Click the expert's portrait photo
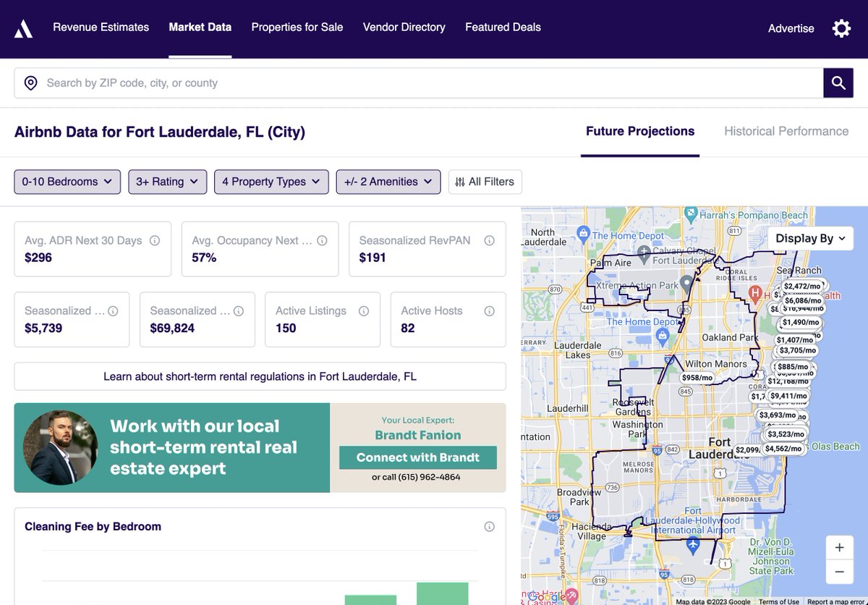Image resolution: width=868 pixels, height=605 pixels. point(60,448)
